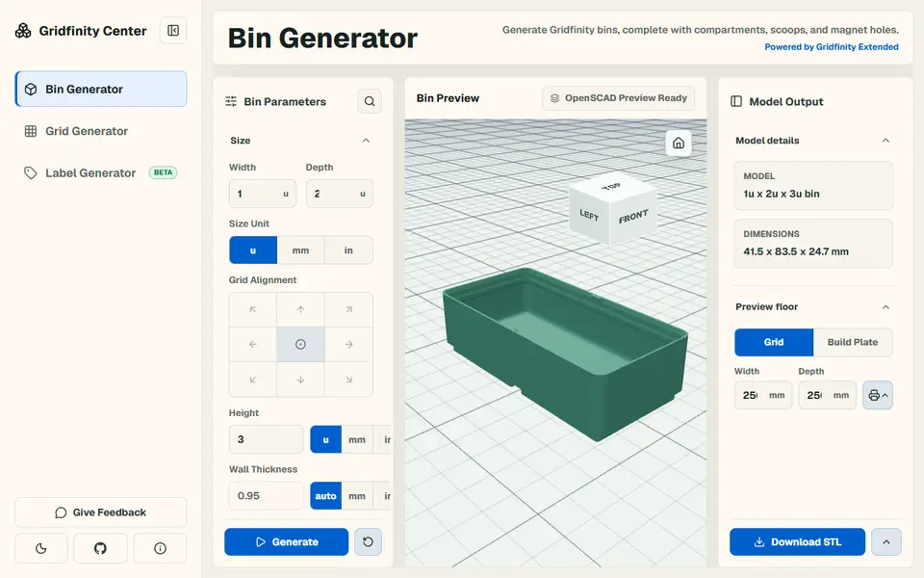Toggle dark mode with the moon icon
This screenshot has height=578, width=924.
pos(41,548)
